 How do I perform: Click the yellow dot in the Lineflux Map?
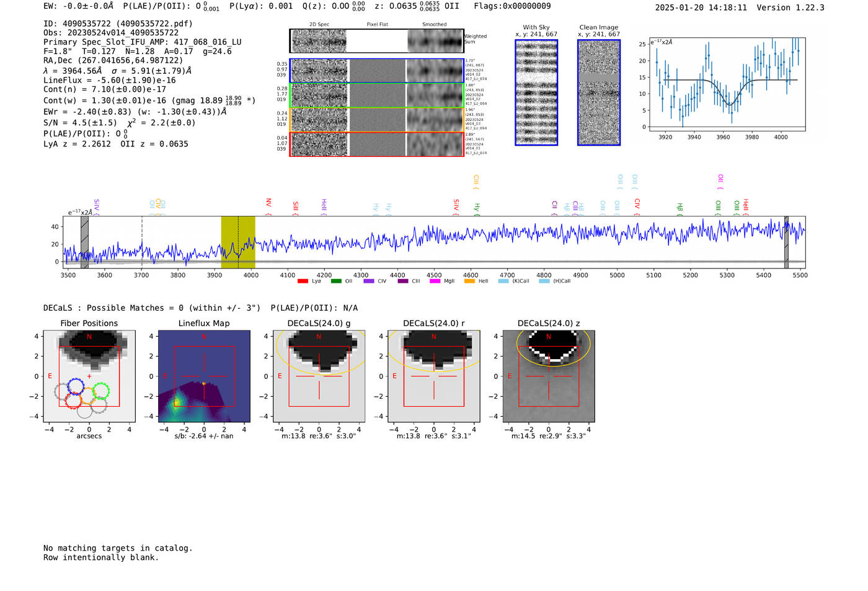(x=204, y=383)
